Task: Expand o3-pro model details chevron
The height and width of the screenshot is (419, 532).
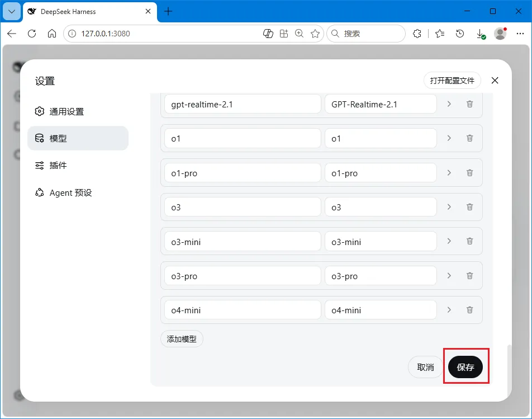Action: 449,276
